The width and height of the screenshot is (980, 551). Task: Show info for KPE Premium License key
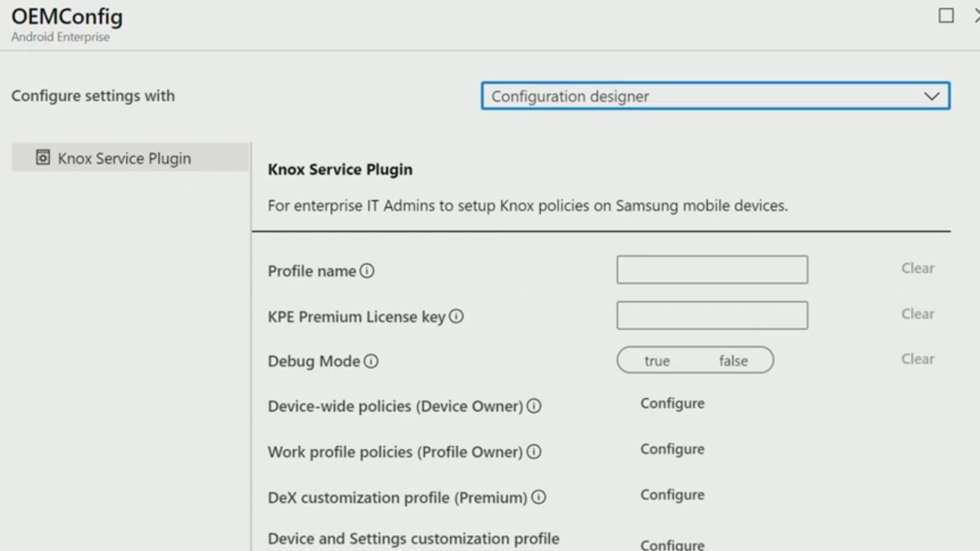pyautogui.click(x=456, y=316)
